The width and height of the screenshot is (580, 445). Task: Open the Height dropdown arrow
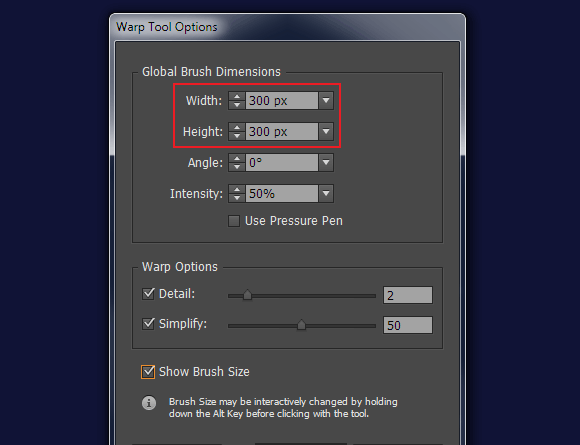click(x=326, y=132)
